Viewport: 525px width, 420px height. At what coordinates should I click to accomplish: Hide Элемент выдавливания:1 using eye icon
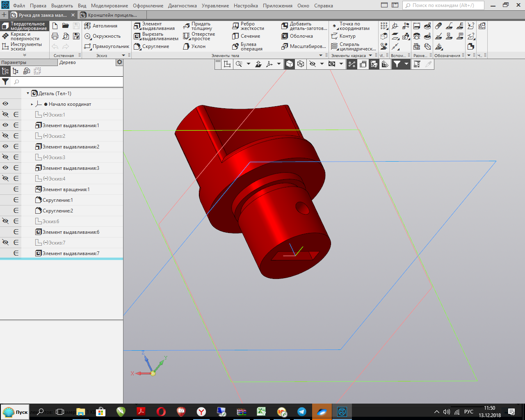tap(5, 125)
